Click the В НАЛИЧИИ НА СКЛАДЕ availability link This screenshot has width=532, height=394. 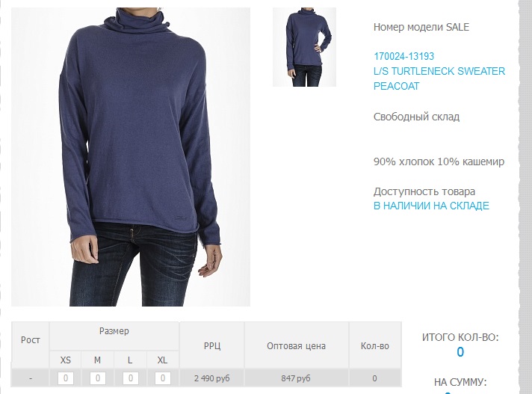pos(431,206)
